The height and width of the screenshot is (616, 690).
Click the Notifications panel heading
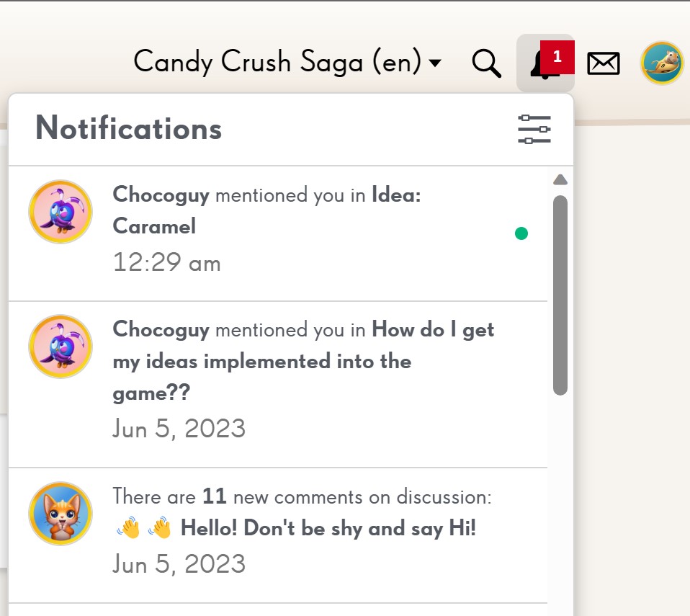click(x=128, y=128)
